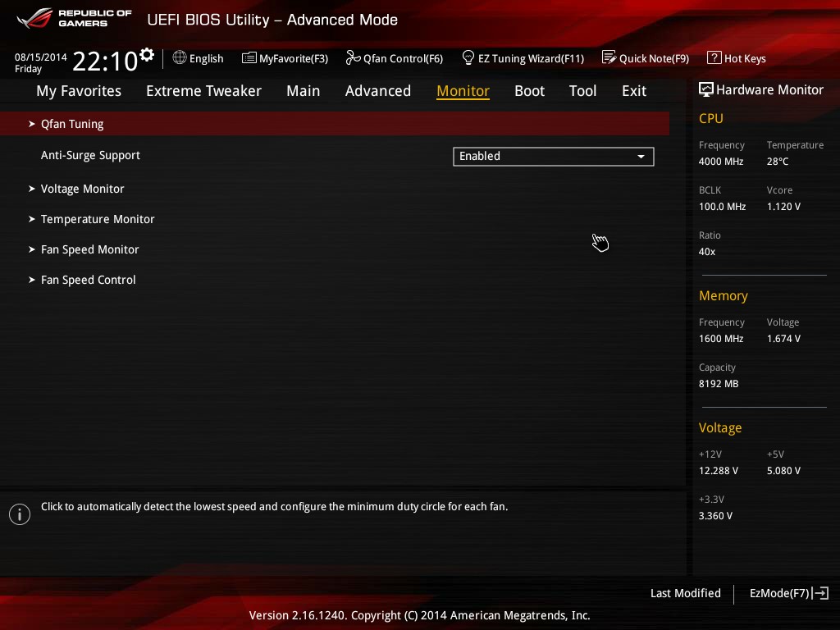This screenshot has width=840, height=630.
Task: Expand the Fan Speed Control arrow
Action: pos(32,280)
